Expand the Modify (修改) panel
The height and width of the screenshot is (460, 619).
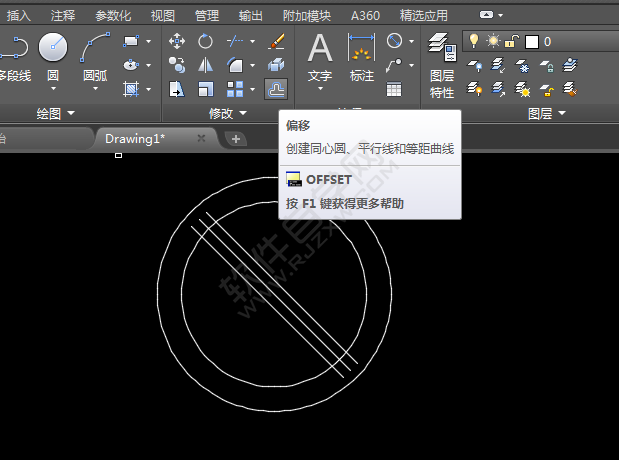click(229, 114)
